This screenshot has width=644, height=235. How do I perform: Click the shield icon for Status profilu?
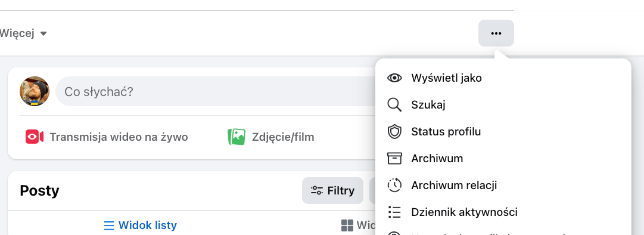click(394, 132)
